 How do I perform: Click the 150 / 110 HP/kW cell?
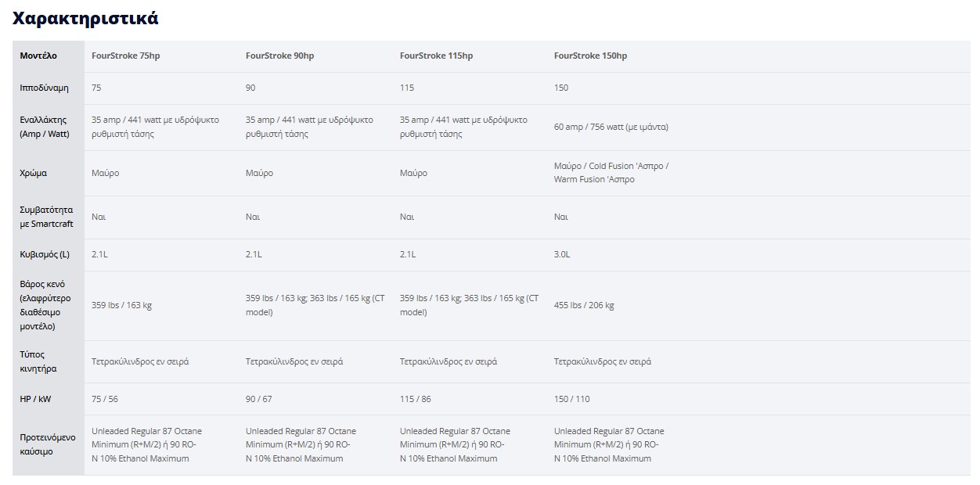coord(572,399)
